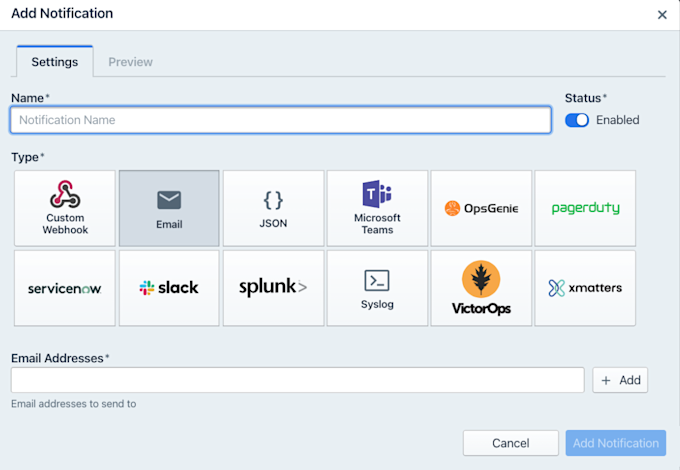Switch to the Preview tab
This screenshot has width=680, height=470.
click(131, 62)
